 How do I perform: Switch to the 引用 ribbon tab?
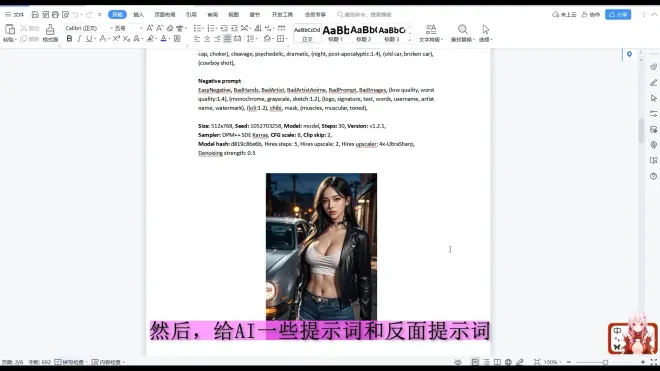pos(191,15)
